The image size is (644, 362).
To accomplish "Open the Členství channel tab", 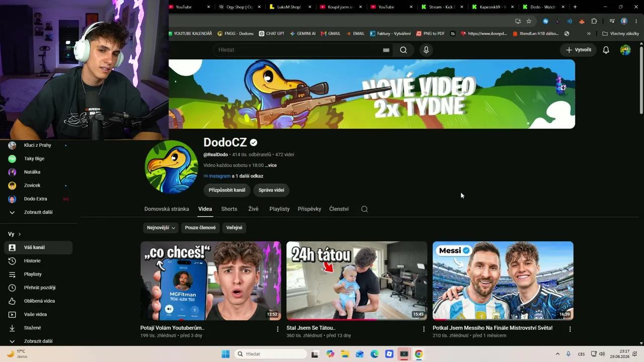I will tap(339, 209).
